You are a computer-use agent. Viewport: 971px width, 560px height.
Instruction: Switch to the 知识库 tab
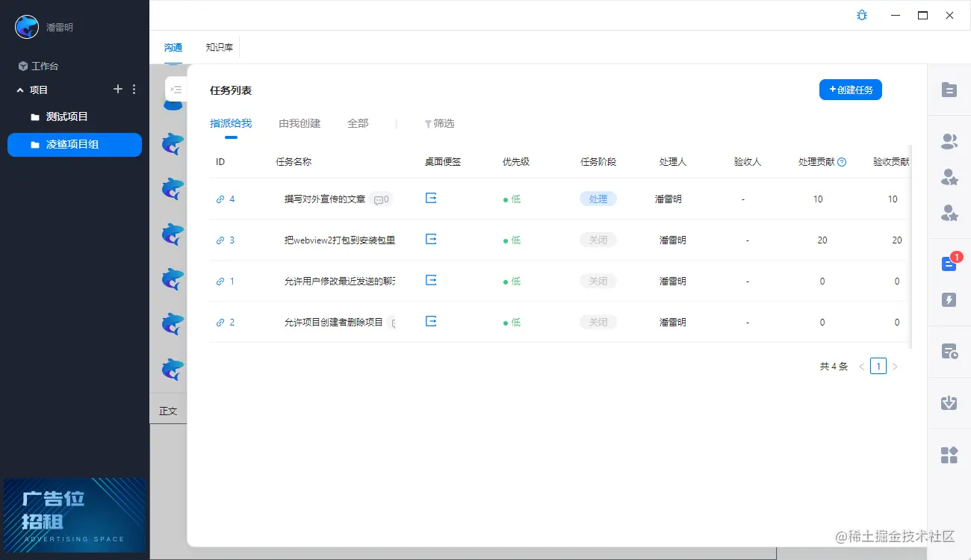220,48
